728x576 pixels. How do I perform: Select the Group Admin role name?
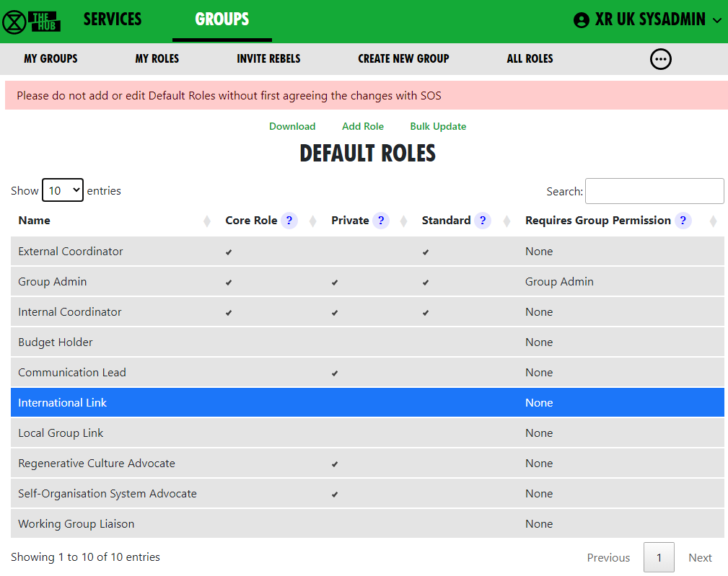pos(53,281)
